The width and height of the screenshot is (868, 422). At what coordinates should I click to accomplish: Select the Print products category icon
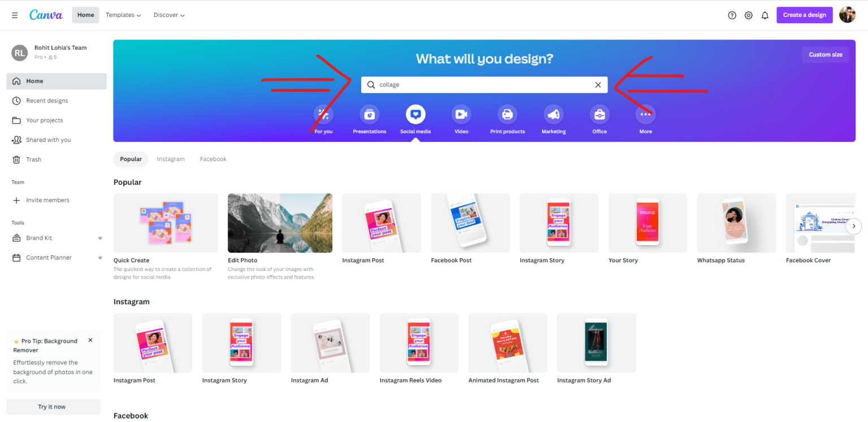tap(507, 115)
